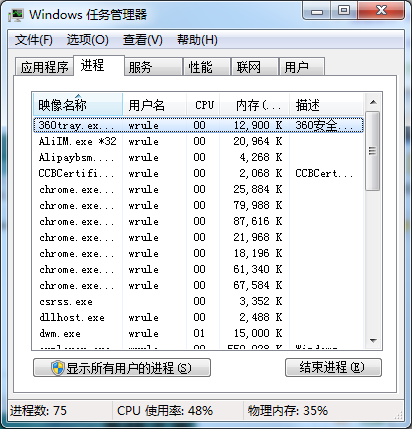Viewport: 412px width, 429px height.
Task: Select chrome.exe process using 67,584 K
Action: (x=198, y=285)
